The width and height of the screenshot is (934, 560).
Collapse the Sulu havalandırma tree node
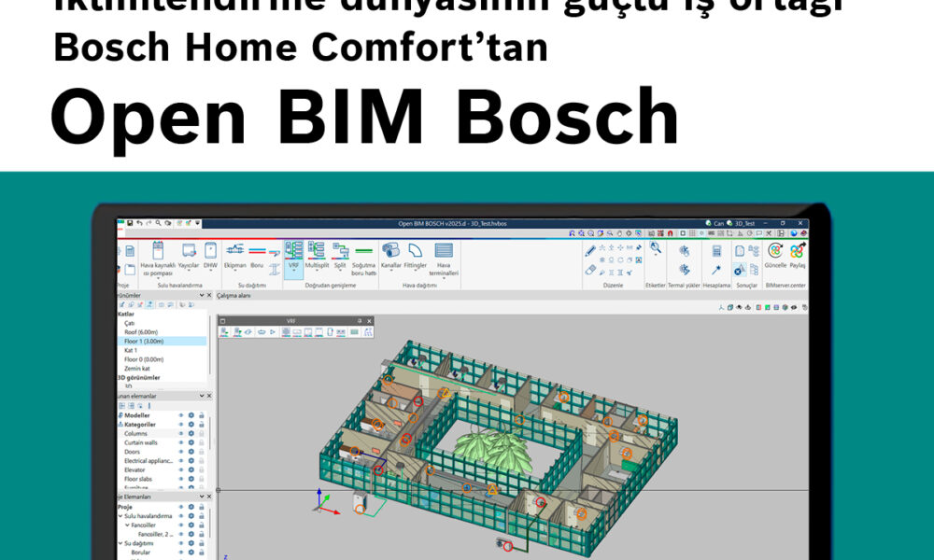[x=120, y=516]
